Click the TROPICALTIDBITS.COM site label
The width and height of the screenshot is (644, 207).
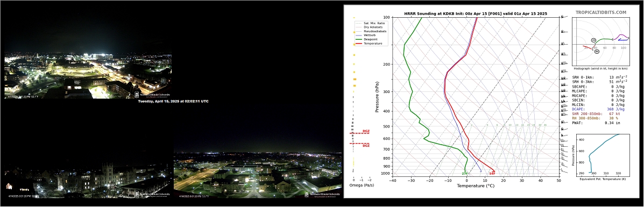point(601,13)
